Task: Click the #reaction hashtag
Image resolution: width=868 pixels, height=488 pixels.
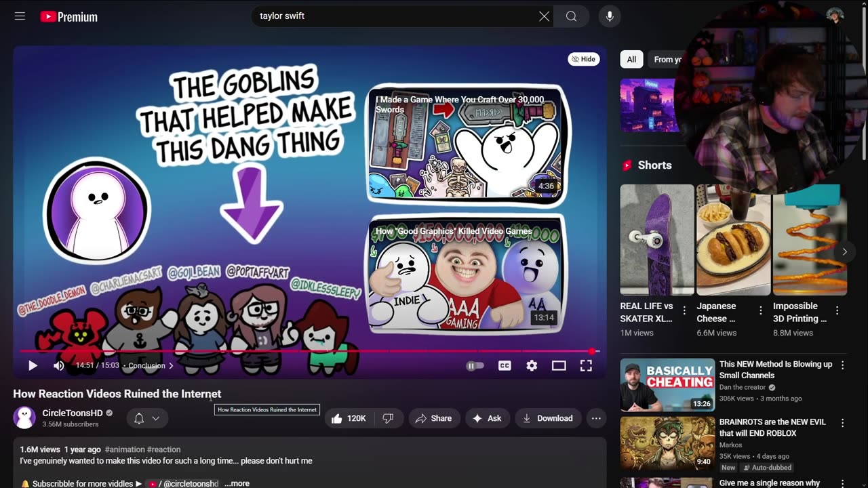Action: tap(164, 449)
